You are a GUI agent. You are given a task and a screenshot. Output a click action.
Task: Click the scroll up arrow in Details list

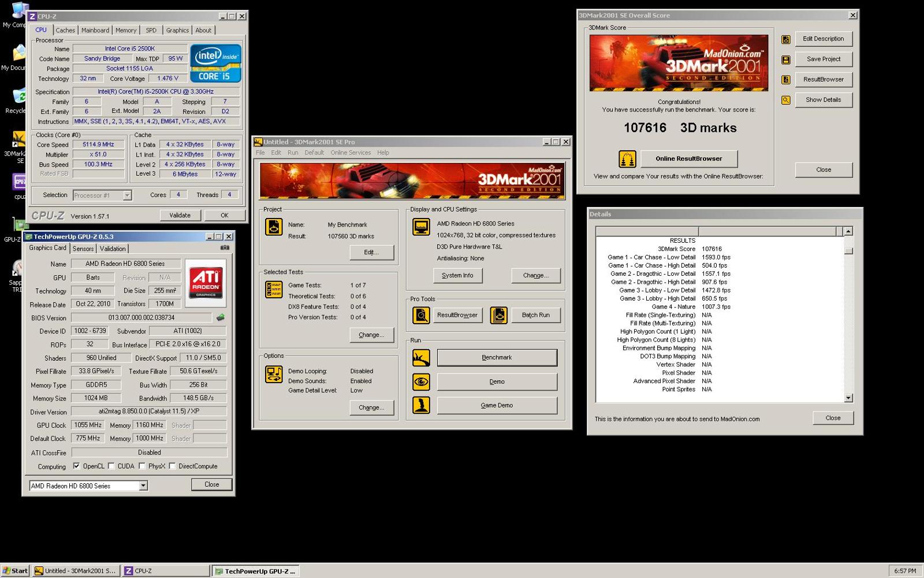click(x=848, y=231)
